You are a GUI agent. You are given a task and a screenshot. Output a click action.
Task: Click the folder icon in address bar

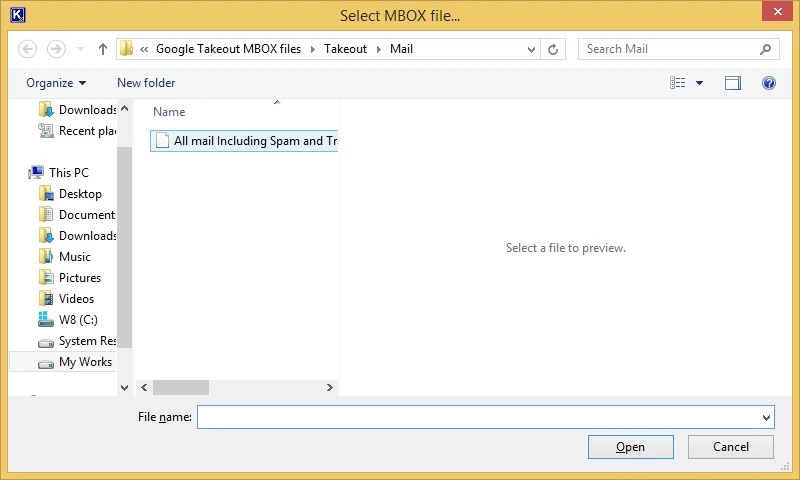(127, 49)
